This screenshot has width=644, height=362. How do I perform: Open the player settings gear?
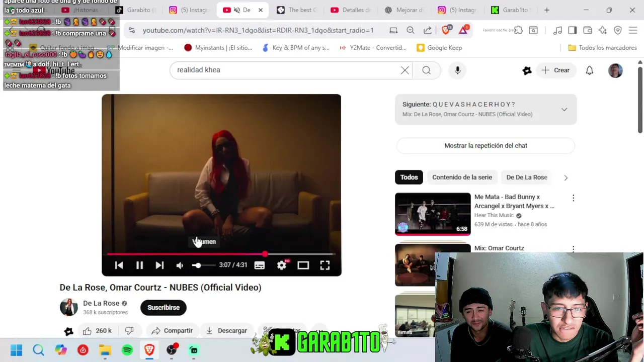(x=282, y=265)
